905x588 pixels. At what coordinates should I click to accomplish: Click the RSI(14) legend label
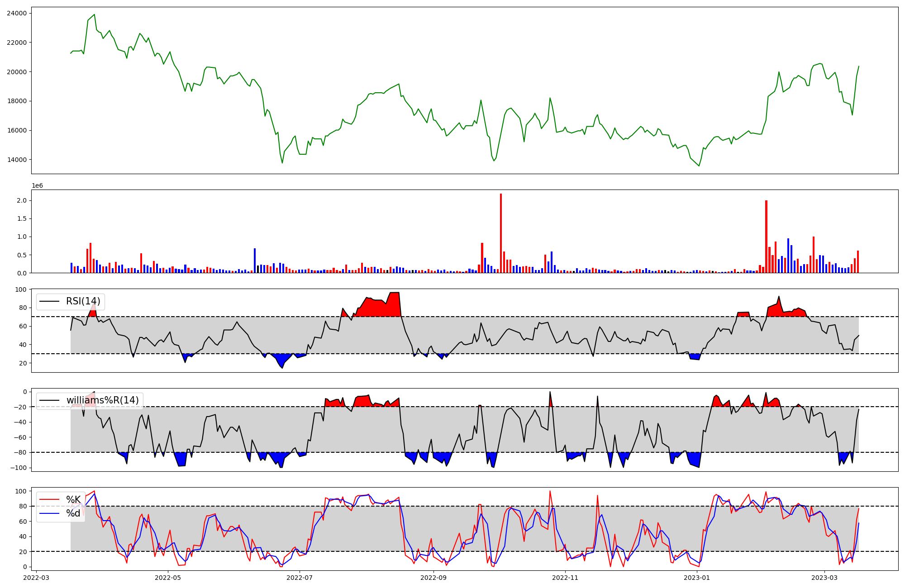[83, 301]
